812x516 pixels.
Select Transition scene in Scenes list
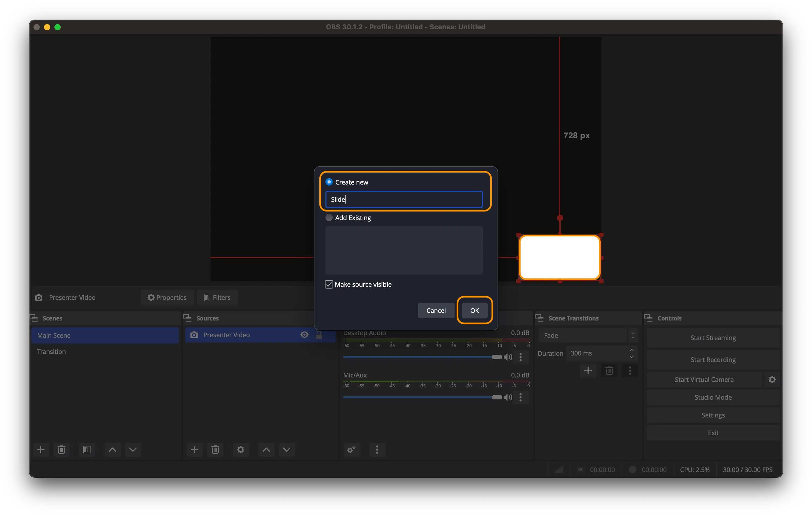(105, 352)
